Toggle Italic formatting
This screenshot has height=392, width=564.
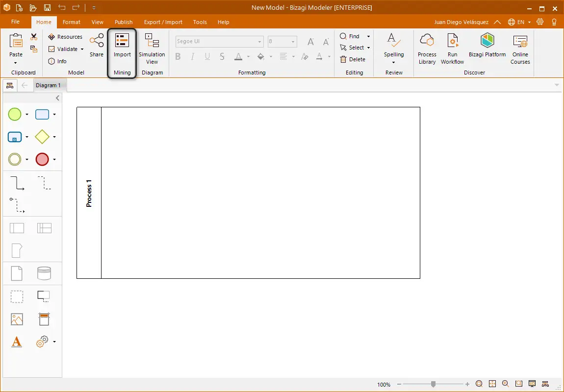(193, 56)
